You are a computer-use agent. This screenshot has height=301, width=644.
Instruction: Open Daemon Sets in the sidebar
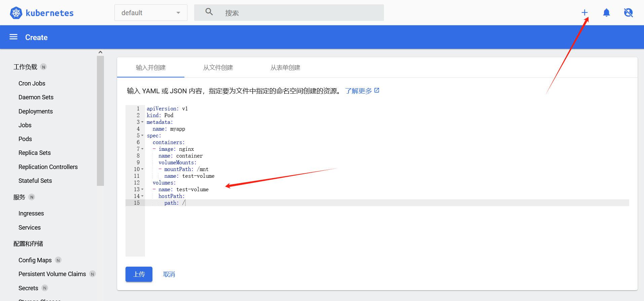tap(36, 97)
